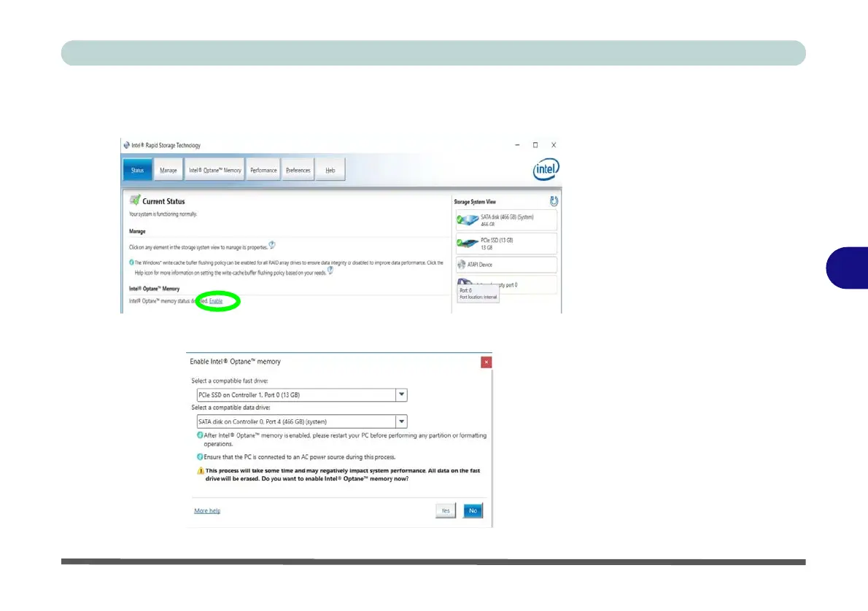The height and width of the screenshot is (611, 868).
Task: Click help icon after 'based on your needs'
Action: click(330, 270)
